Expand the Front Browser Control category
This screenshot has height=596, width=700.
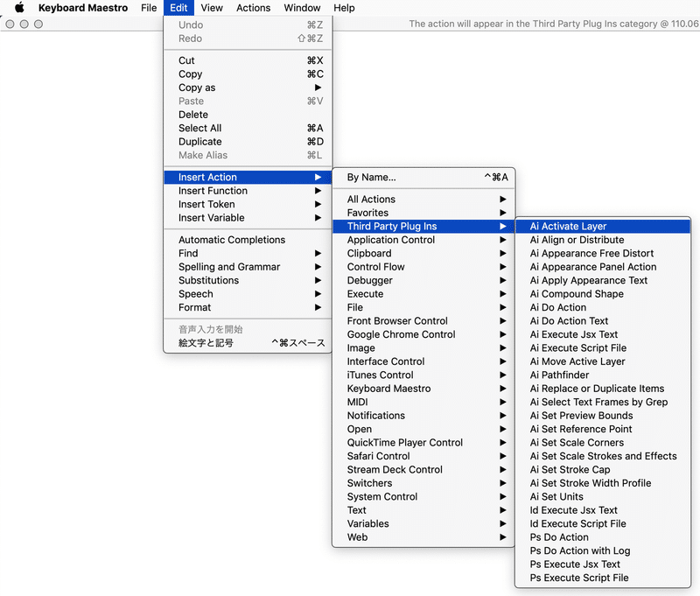(x=423, y=321)
